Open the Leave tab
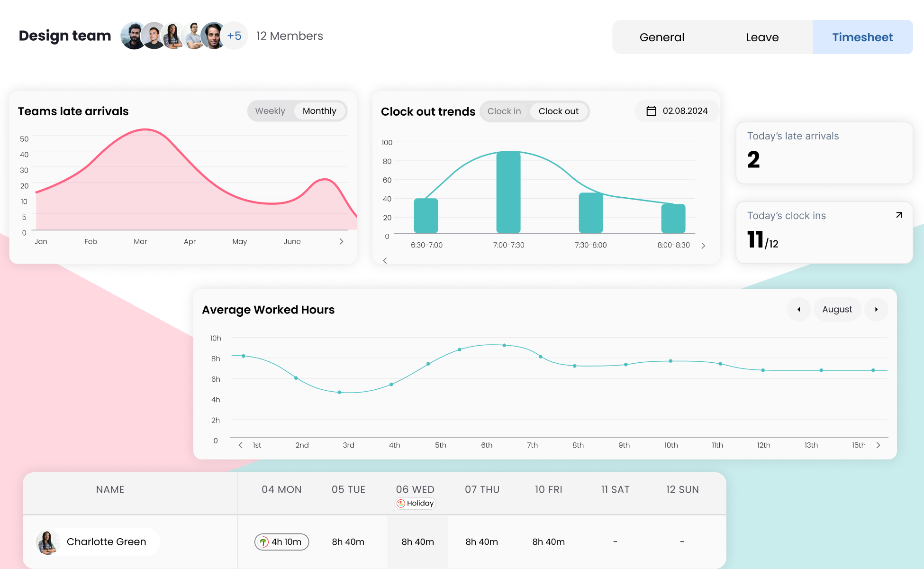 761,37
